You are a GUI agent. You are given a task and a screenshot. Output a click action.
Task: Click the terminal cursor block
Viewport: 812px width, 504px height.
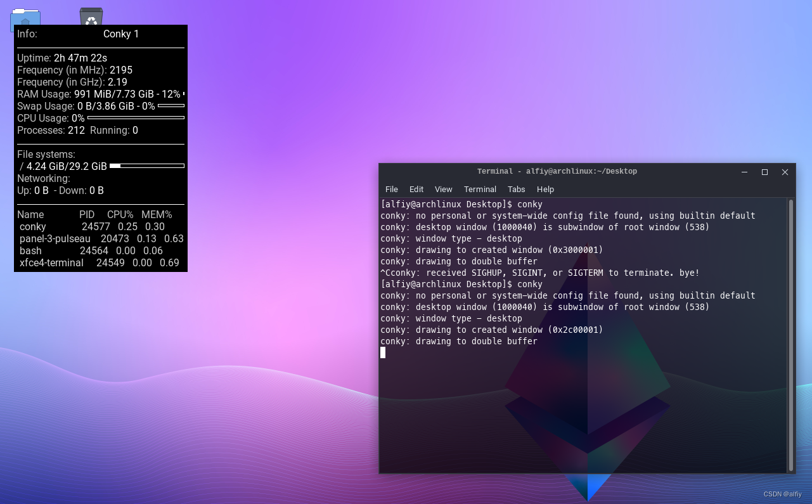(383, 352)
